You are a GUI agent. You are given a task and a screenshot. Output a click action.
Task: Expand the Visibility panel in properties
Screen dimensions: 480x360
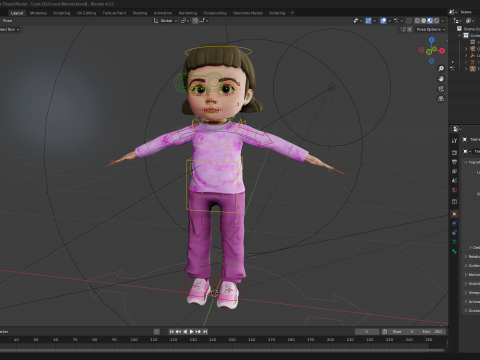[472, 283]
